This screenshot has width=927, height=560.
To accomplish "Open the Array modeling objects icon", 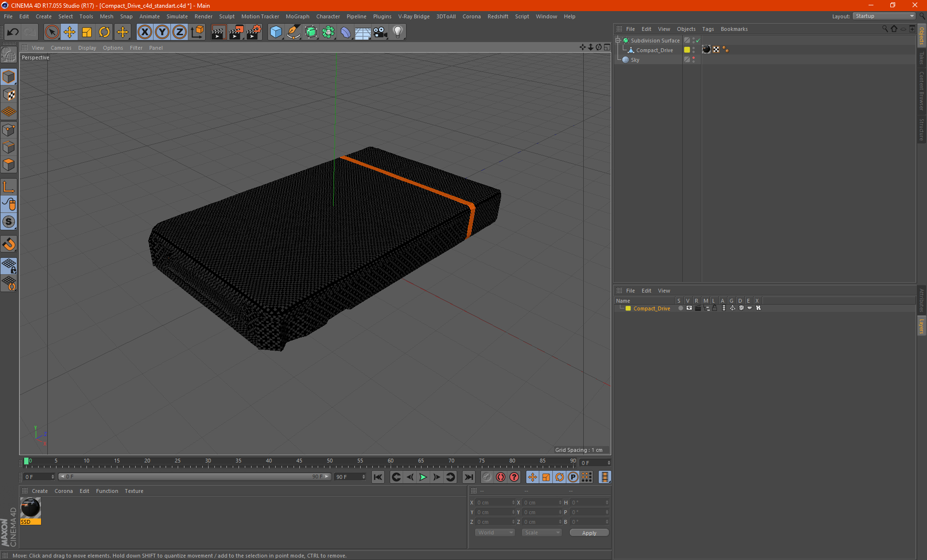I will coord(328,32).
